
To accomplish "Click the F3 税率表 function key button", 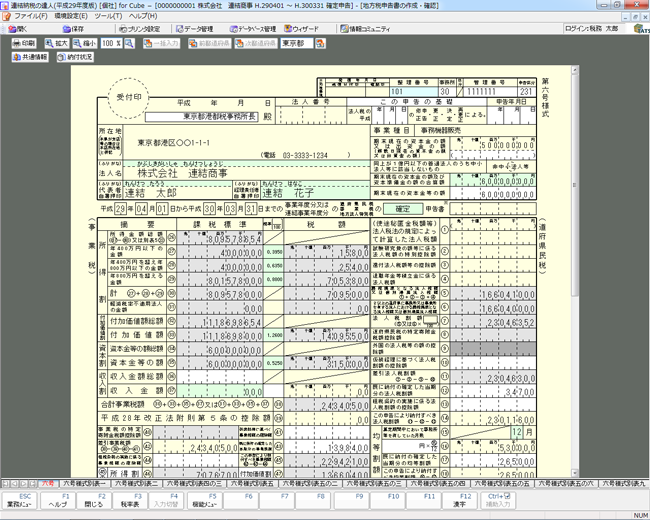I will tap(130, 500).
